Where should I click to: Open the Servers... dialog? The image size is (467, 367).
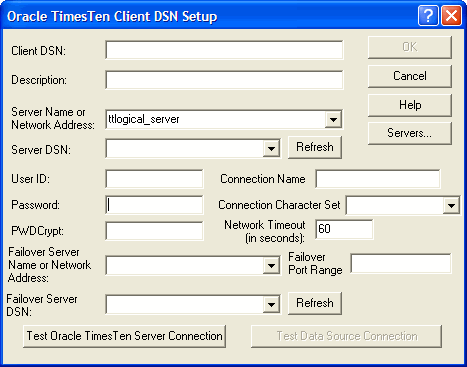(410, 133)
